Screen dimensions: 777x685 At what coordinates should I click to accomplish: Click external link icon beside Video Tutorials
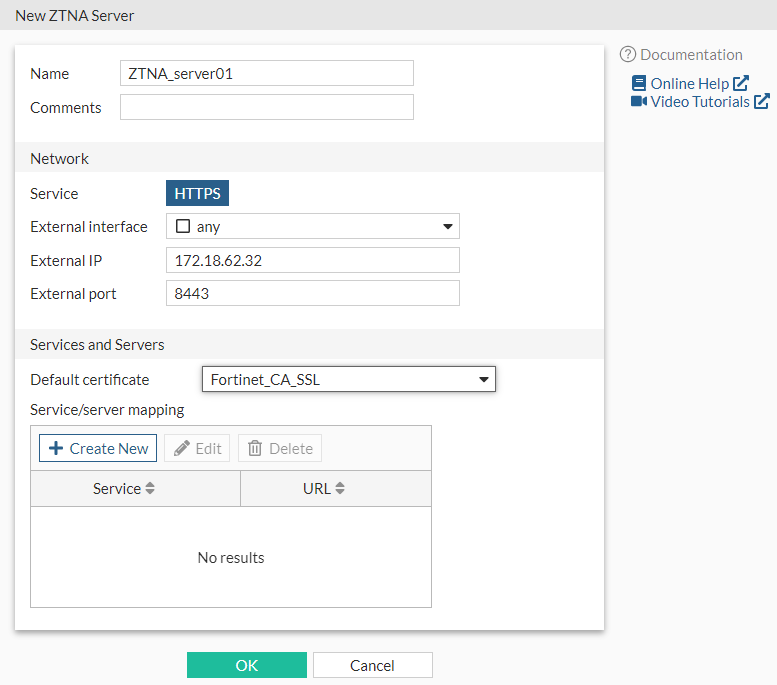coord(762,102)
